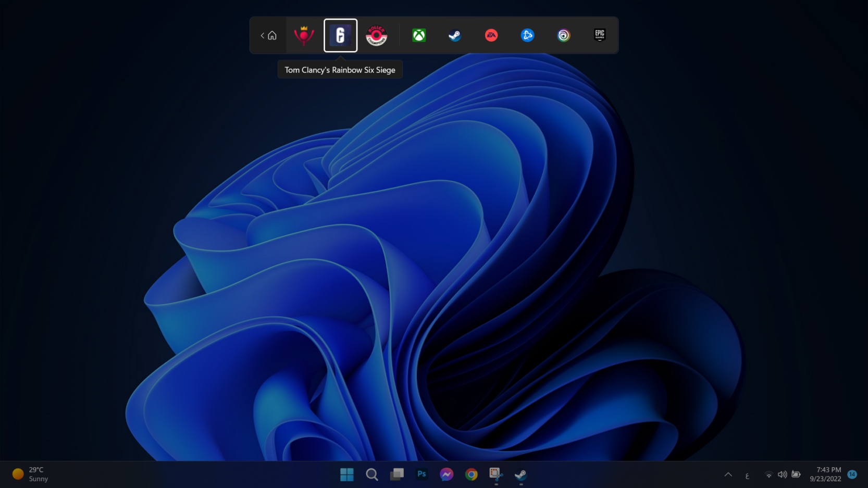Open Photoshop from the taskbar
This screenshot has height=488, width=868.
(x=422, y=474)
